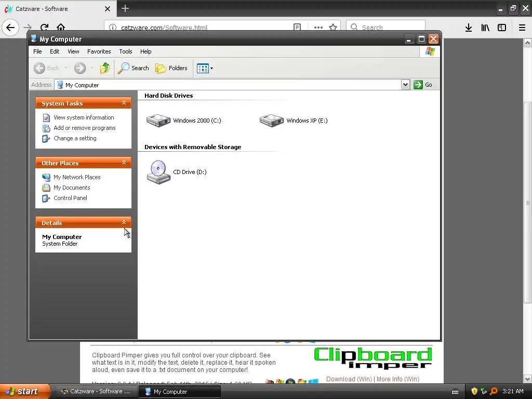Click the browser downloads arrow icon
Viewport: 532px width, 399px height.
pos(469,28)
